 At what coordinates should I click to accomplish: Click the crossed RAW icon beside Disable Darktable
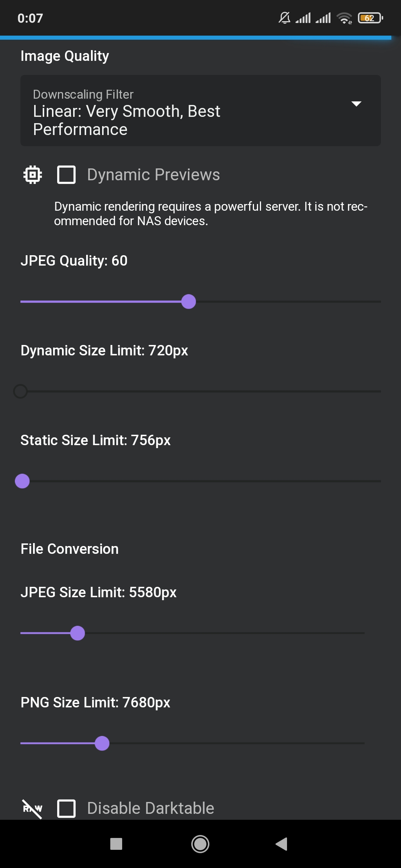(x=32, y=808)
